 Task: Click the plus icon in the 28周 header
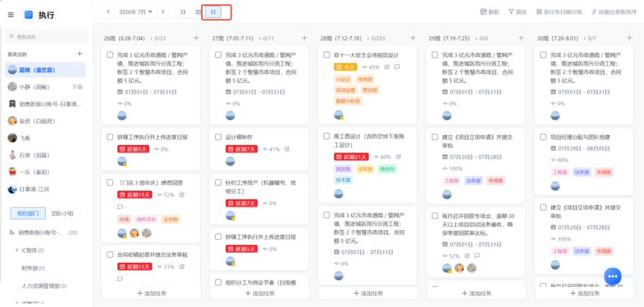tap(412, 38)
